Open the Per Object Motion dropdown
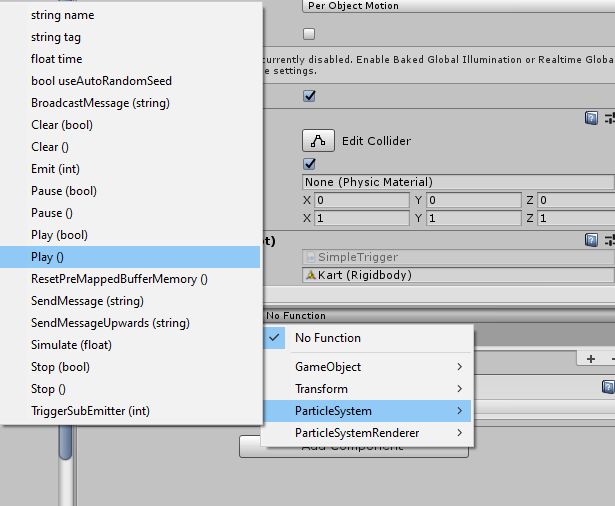Viewport: 615px width, 506px height. (459, 6)
